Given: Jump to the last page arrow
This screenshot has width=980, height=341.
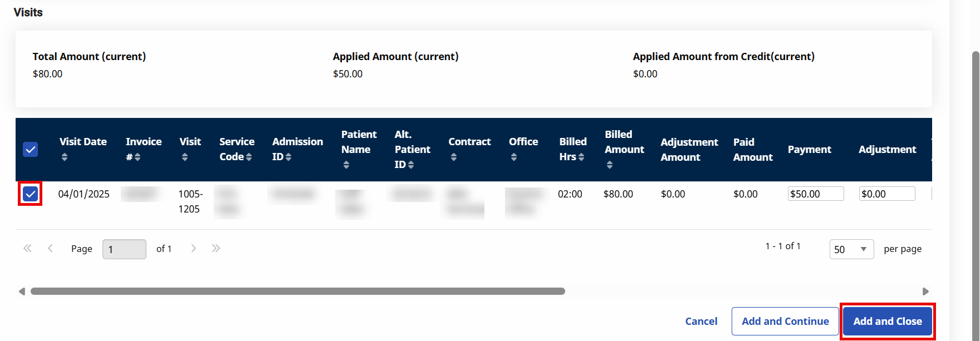Looking at the screenshot, I should 216,248.
